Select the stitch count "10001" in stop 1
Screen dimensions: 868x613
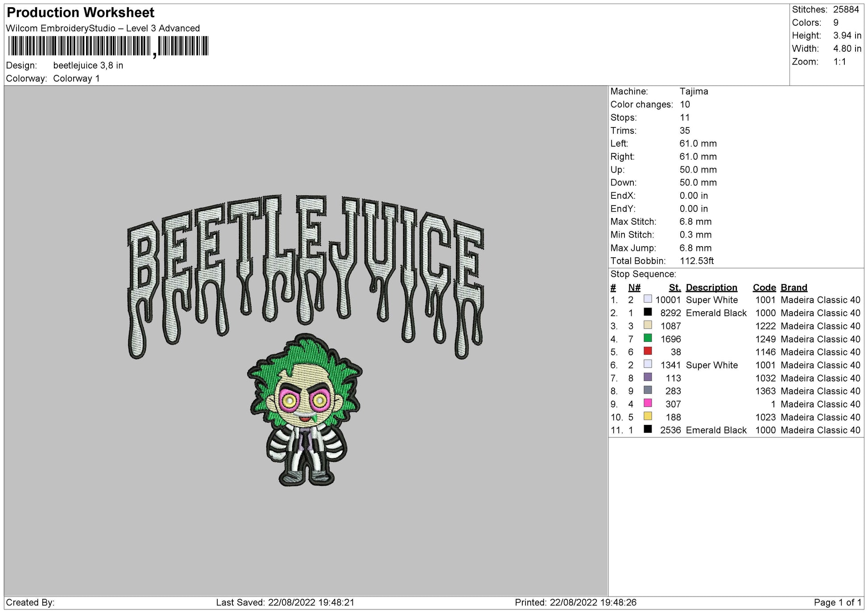point(668,300)
